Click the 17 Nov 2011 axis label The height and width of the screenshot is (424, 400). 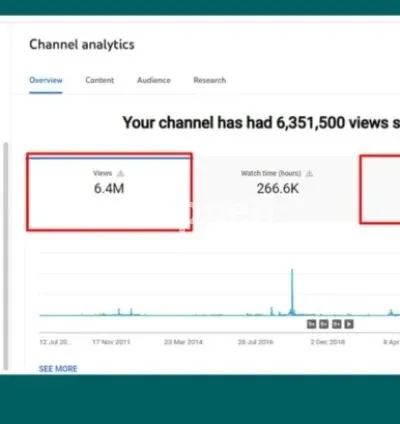[111, 342]
